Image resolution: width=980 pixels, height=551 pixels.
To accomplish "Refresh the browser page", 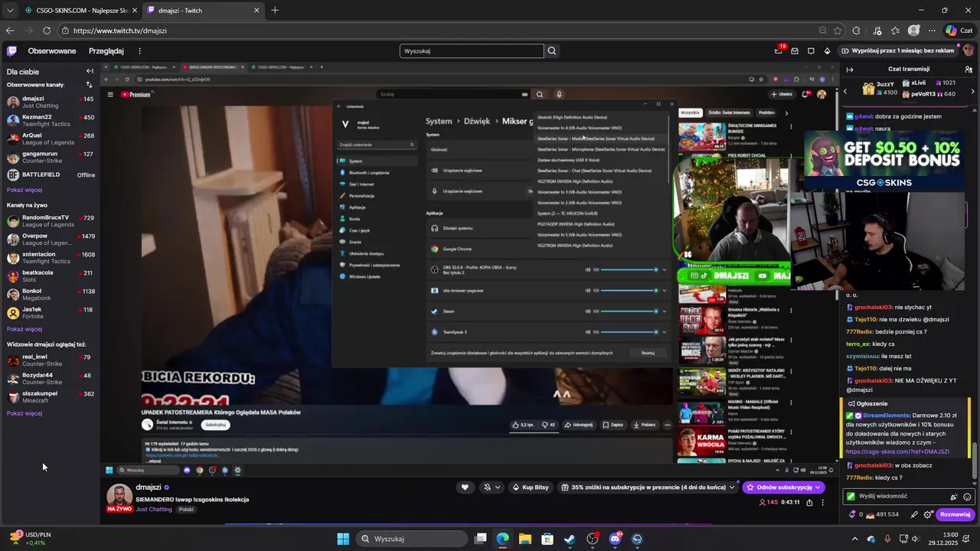I will 47,31.
